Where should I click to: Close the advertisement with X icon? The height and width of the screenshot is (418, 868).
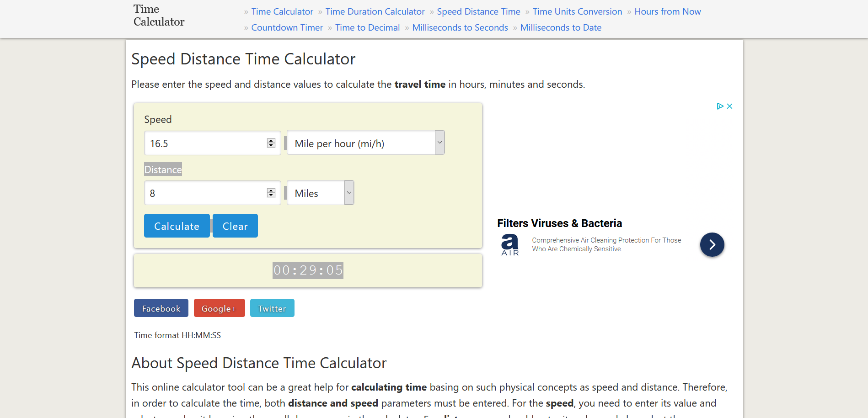click(x=729, y=106)
